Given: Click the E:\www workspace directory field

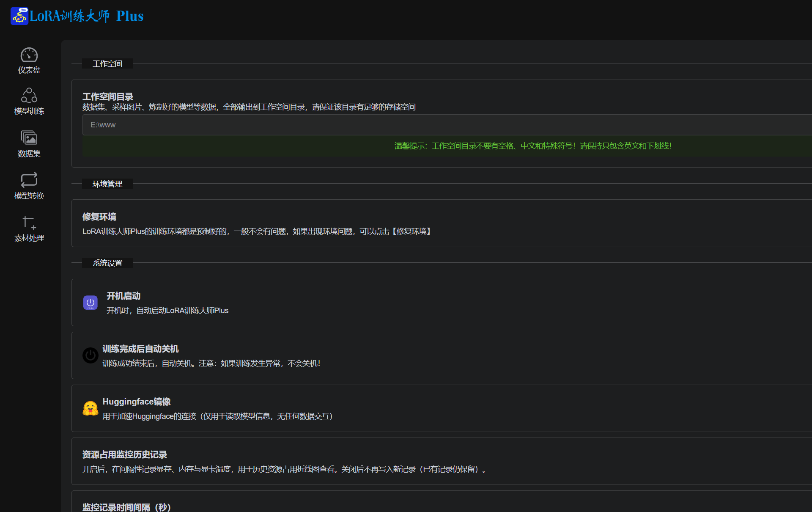Looking at the screenshot, I should (x=447, y=125).
